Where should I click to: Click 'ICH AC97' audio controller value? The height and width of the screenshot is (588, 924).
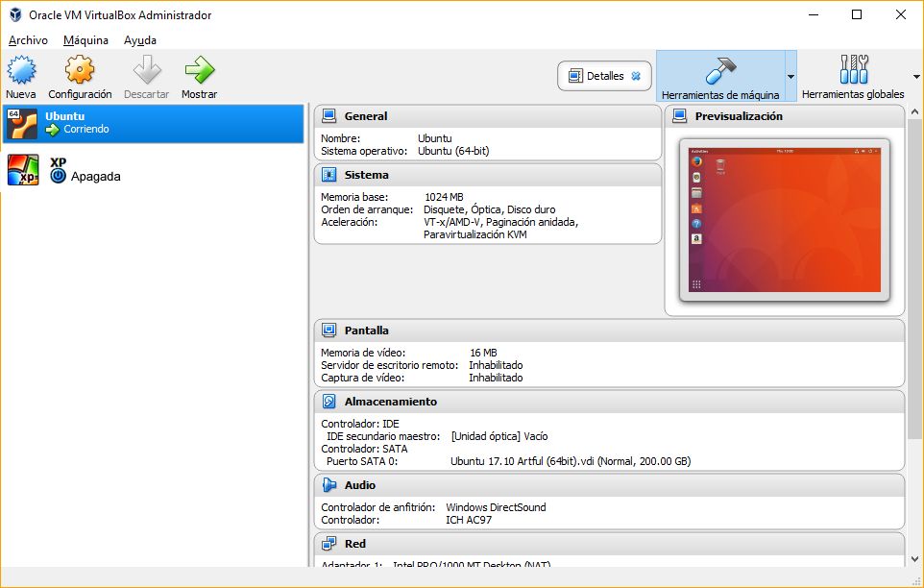469,520
